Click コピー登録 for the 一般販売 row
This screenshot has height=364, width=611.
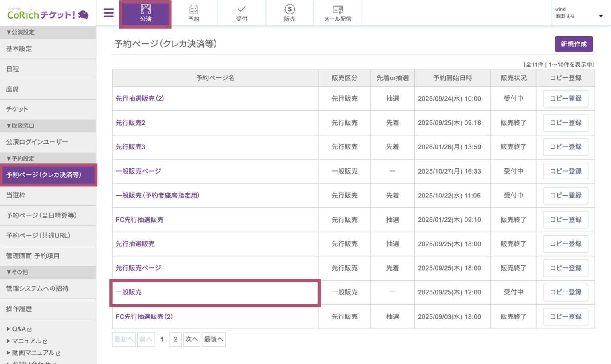click(x=565, y=292)
